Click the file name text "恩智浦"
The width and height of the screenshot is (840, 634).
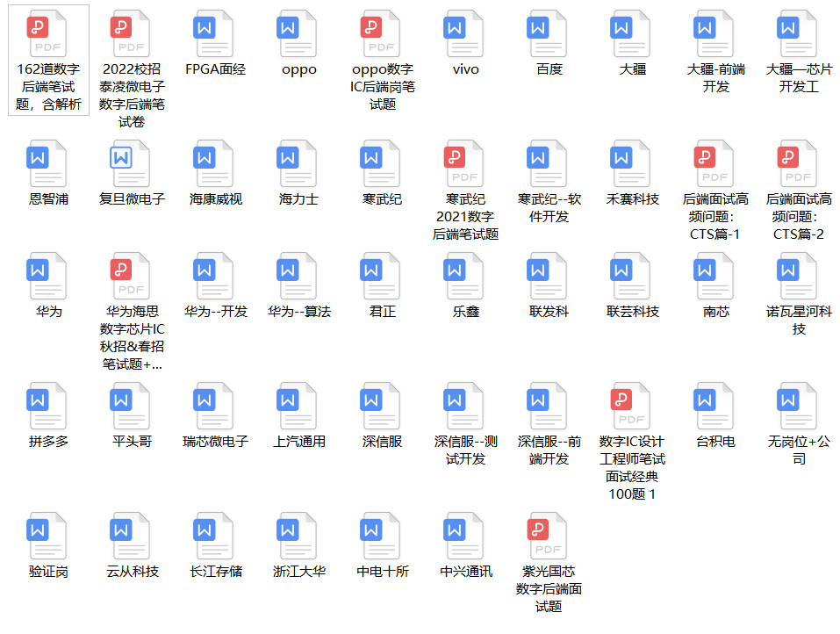coord(49,199)
